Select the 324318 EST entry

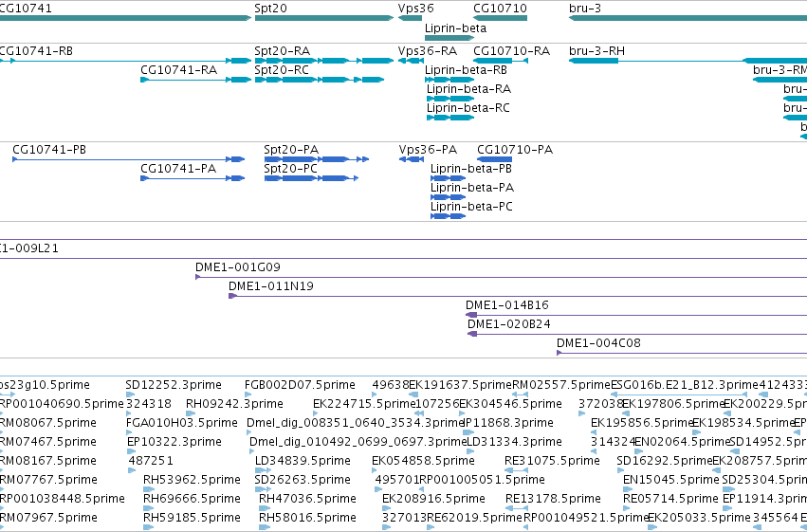pos(149,404)
